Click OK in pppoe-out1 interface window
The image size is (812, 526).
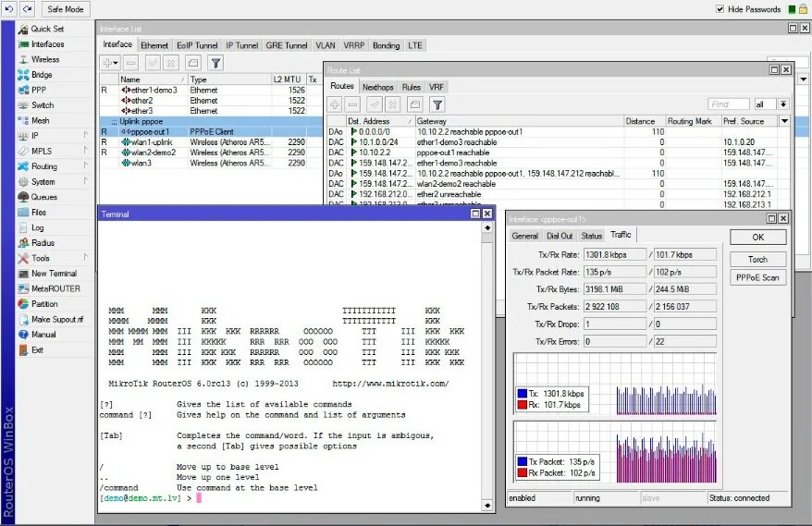coord(758,237)
